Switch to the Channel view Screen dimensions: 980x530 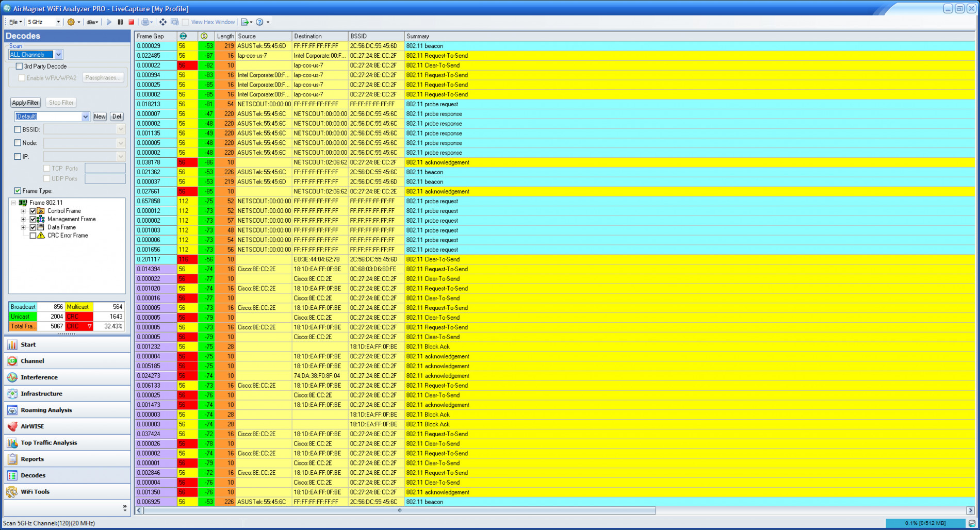pyautogui.click(x=67, y=361)
